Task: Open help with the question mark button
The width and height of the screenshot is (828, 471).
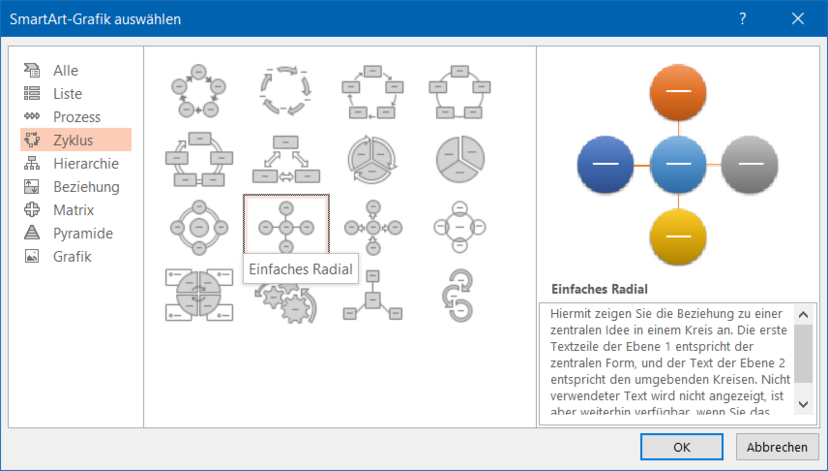Action: [742, 19]
